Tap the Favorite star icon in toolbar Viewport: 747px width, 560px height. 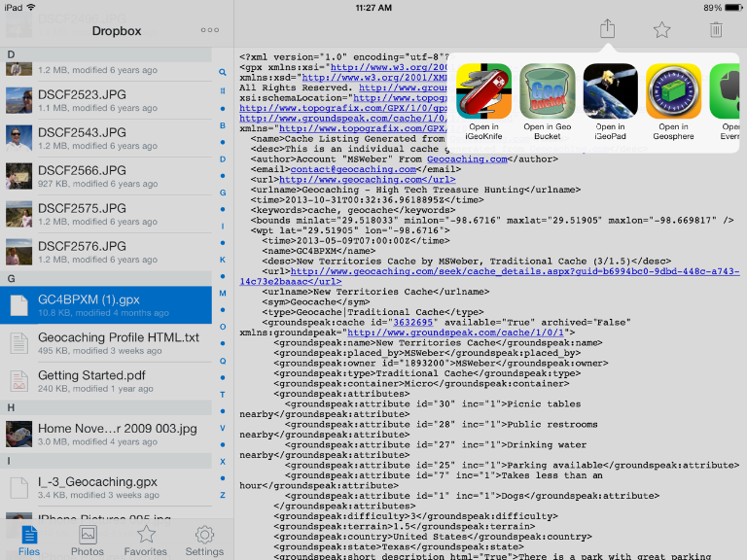(661, 30)
